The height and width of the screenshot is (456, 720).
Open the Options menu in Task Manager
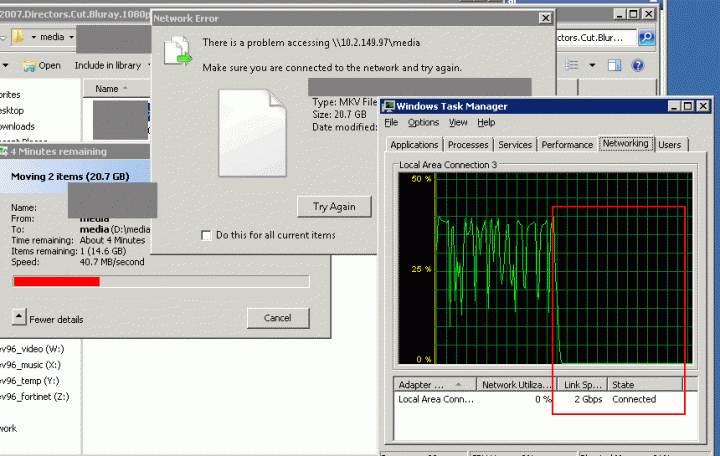tap(423, 122)
